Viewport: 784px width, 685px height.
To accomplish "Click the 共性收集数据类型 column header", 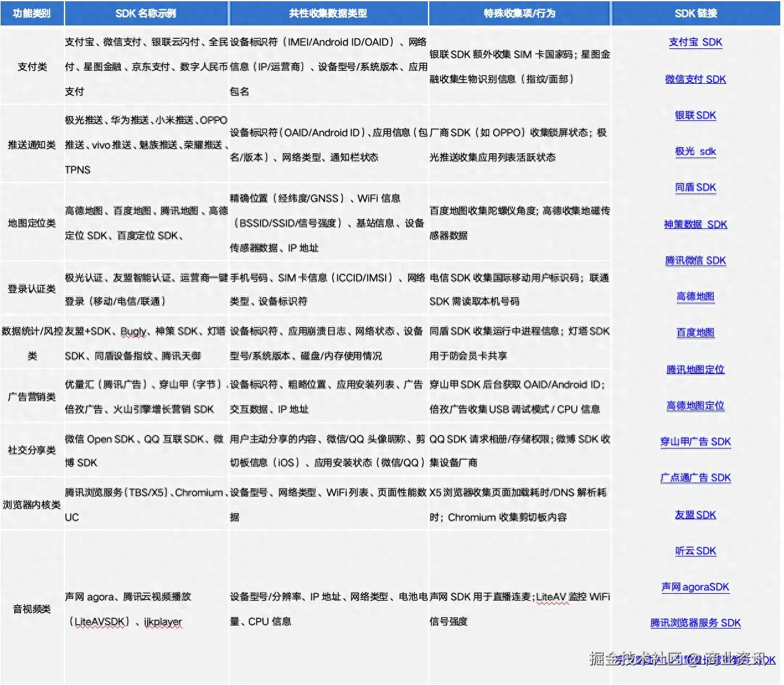I will [328, 13].
